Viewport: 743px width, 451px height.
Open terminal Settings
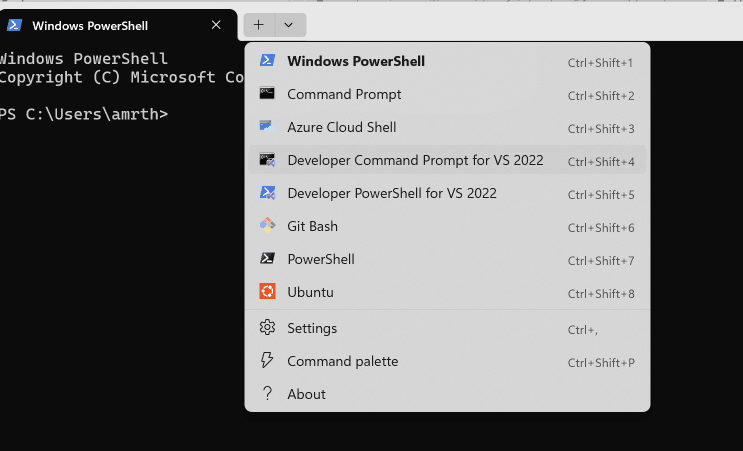coord(447,328)
